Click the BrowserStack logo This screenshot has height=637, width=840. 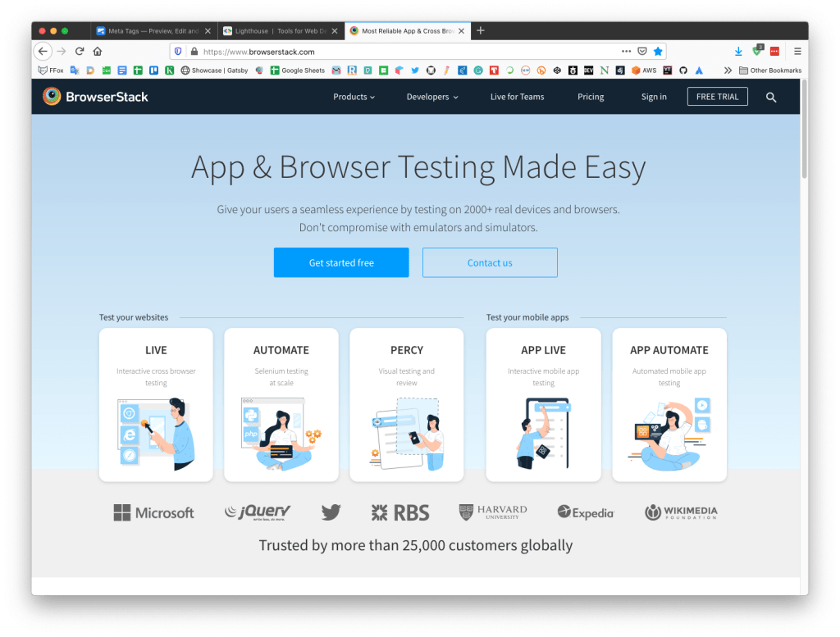tap(95, 97)
